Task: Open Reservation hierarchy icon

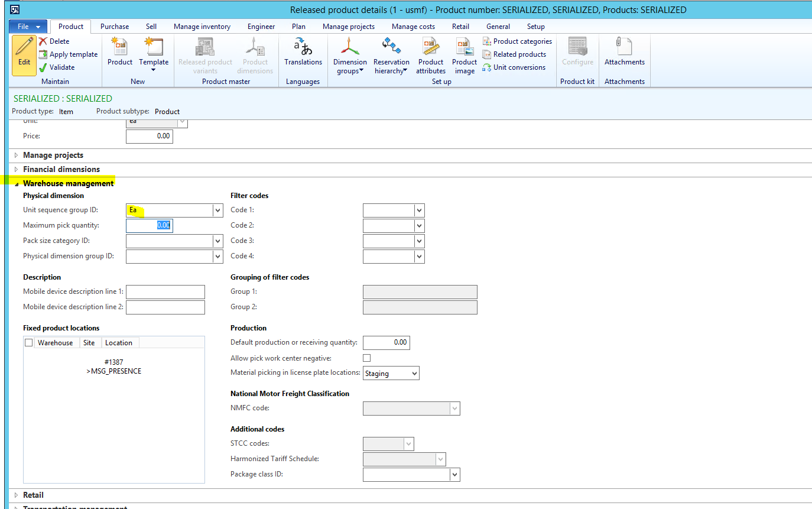Action: (x=391, y=46)
